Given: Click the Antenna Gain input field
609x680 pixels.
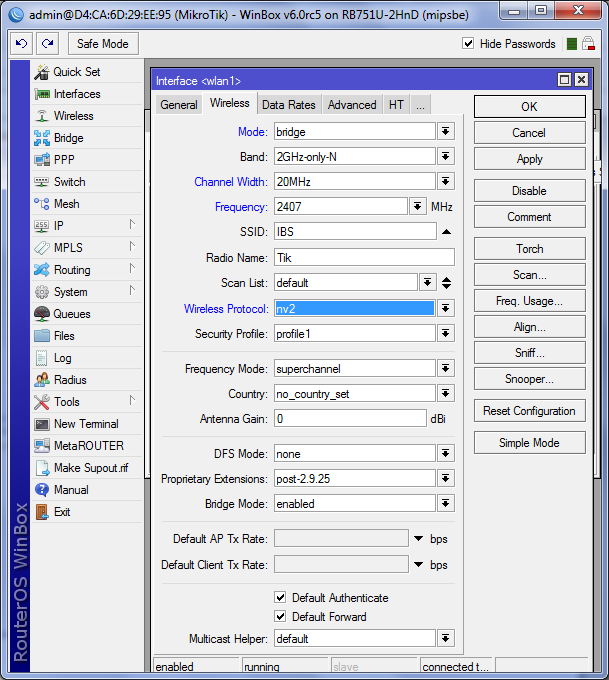Looking at the screenshot, I should [350, 419].
